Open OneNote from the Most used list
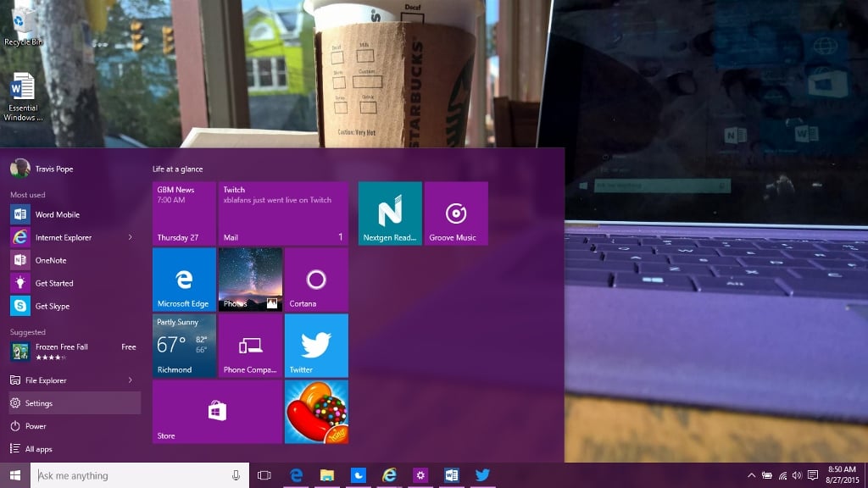 coord(75,260)
